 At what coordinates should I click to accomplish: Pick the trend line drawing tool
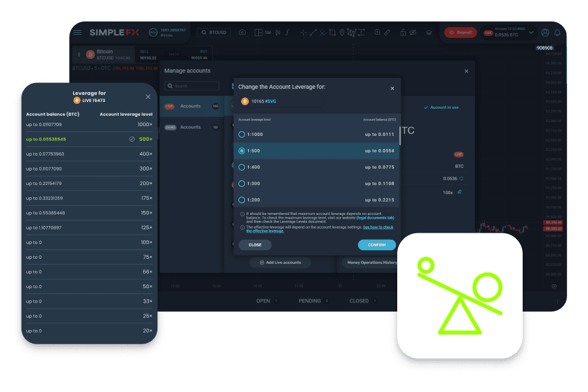(313, 32)
